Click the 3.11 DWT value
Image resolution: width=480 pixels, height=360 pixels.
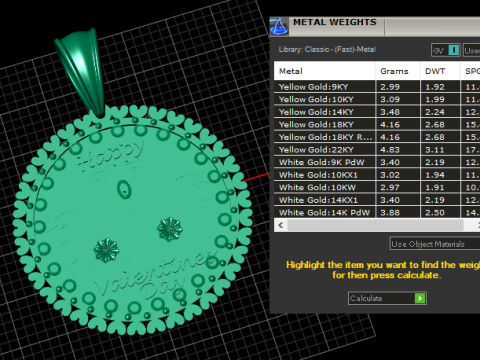coord(435,150)
